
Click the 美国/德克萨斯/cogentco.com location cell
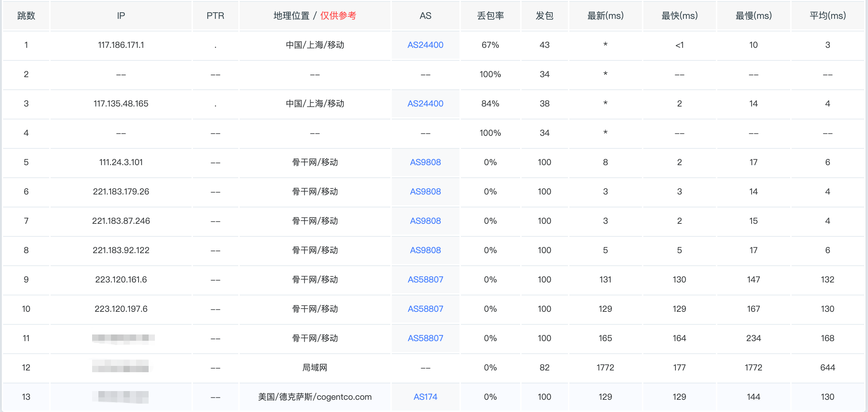[x=315, y=397]
